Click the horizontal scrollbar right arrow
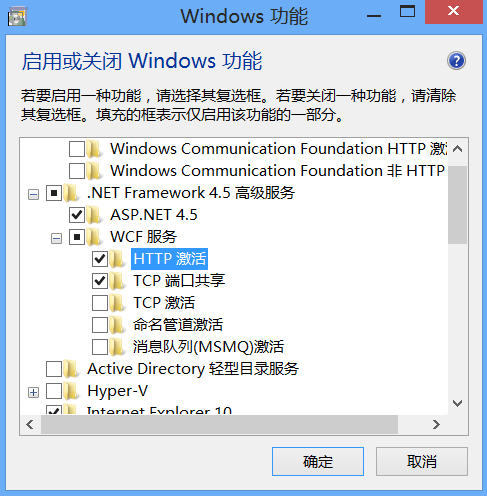Image resolution: width=487 pixels, height=496 pixels. click(436, 424)
